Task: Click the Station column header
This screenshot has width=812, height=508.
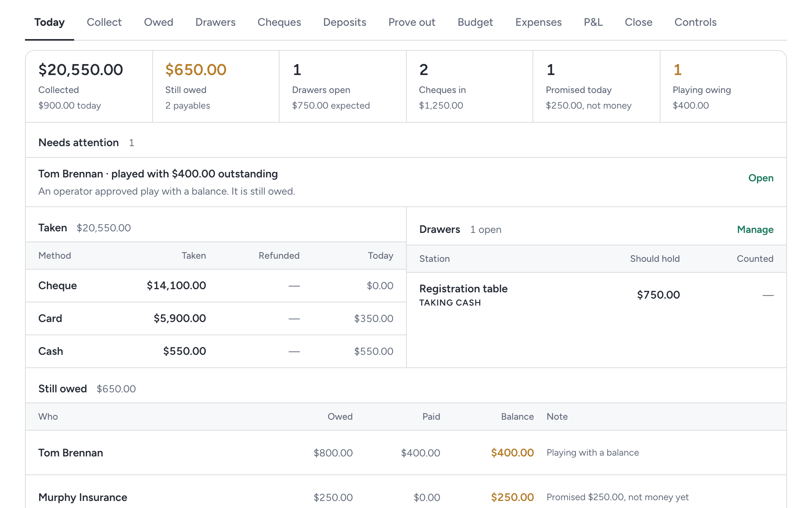Action: [434, 259]
